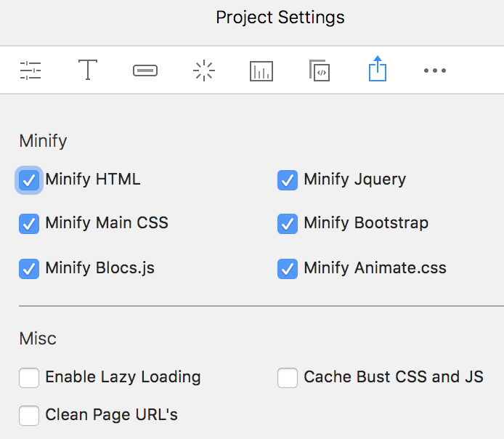Check the Cache Bust CSS and JS box
This screenshot has height=439, width=504.
click(x=288, y=378)
